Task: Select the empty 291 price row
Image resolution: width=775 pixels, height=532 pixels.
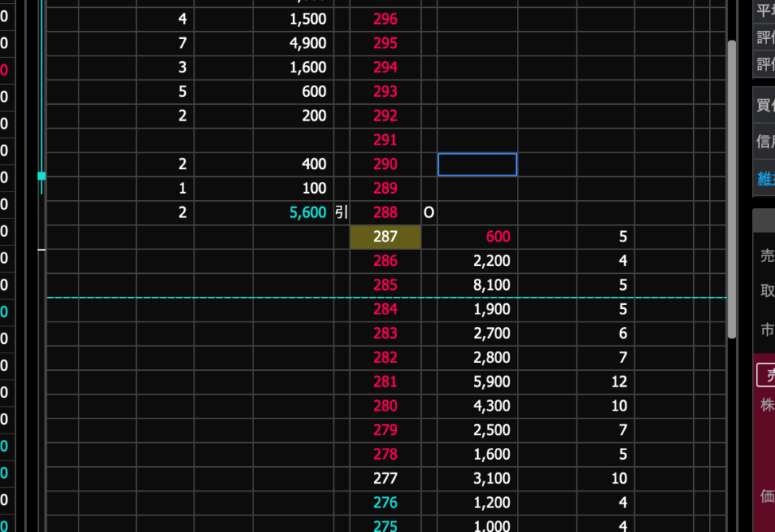Action: click(x=385, y=141)
